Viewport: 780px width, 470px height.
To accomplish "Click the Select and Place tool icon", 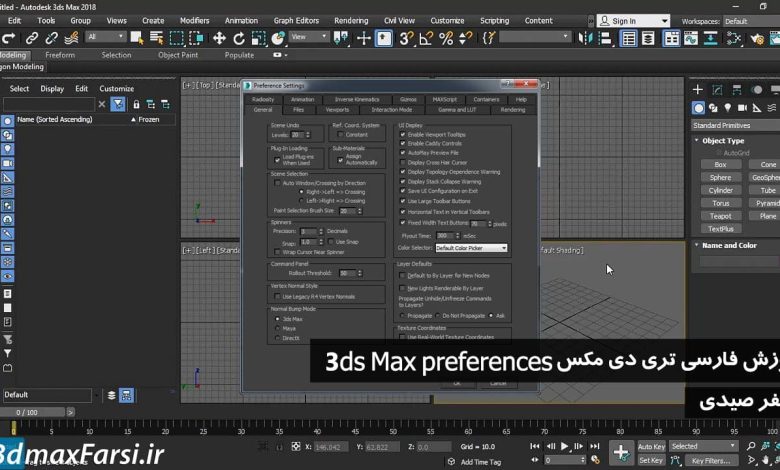I will 278,38.
